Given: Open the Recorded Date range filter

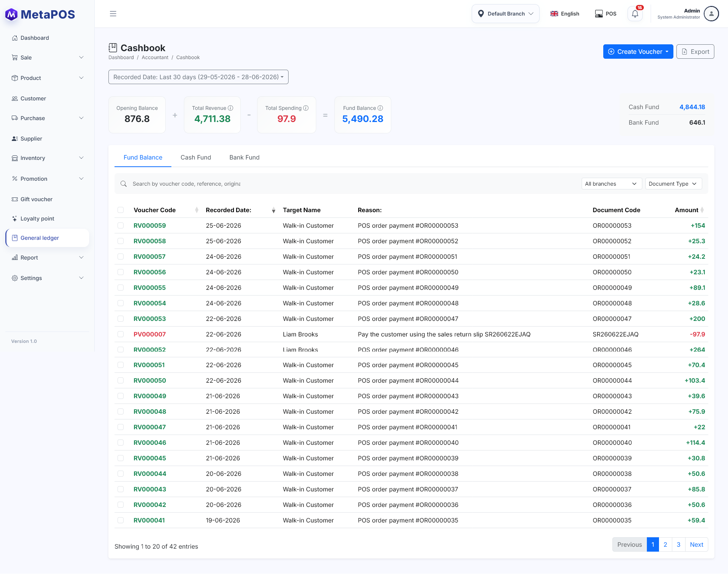Looking at the screenshot, I should (198, 77).
